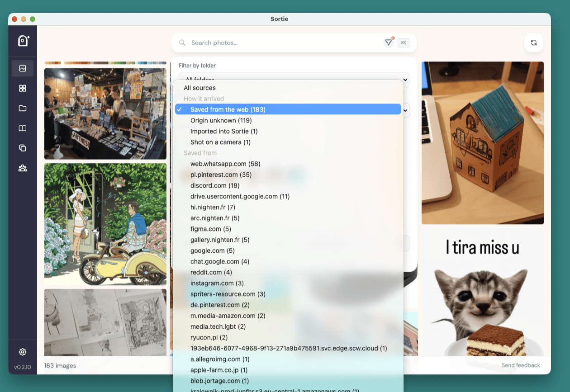Image resolution: width=570 pixels, height=392 pixels.
Task: Click the refresh library button
Action: [x=534, y=43]
